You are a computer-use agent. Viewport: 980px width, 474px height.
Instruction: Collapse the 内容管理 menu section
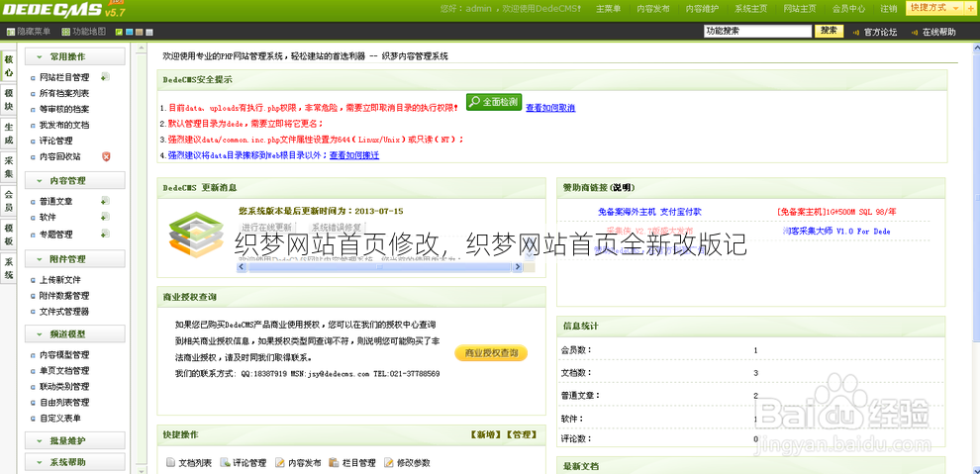(x=75, y=180)
